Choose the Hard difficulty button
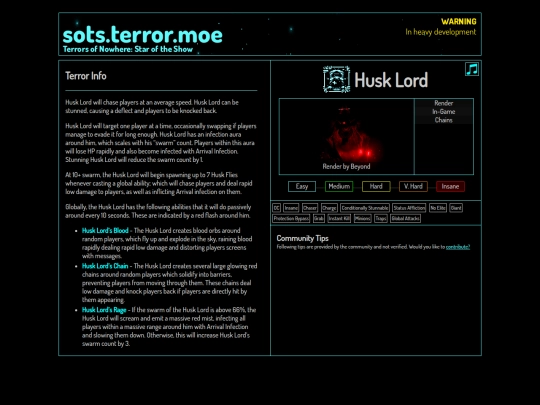Image resolution: width=540 pixels, height=405 pixels. tap(376, 186)
